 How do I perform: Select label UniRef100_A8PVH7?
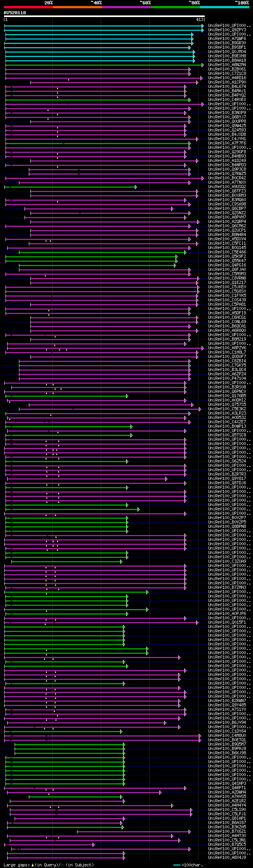pos(227,217)
